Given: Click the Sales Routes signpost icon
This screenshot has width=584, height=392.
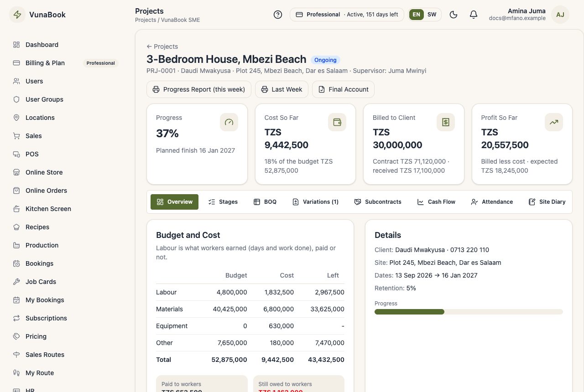Looking at the screenshot, I should pos(16,355).
